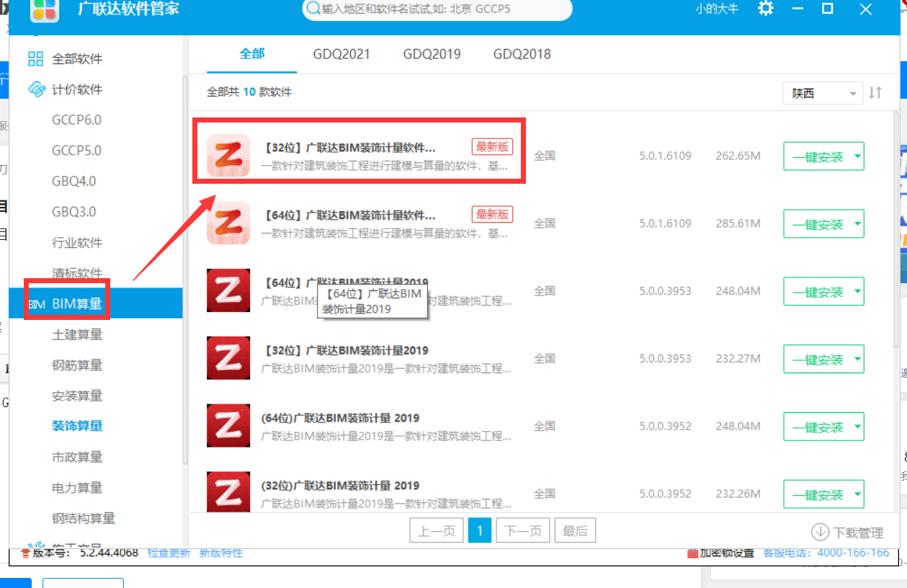The height and width of the screenshot is (588, 907).
Task: Click 最新版 badge on 【32位】 item
Action: point(492,146)
